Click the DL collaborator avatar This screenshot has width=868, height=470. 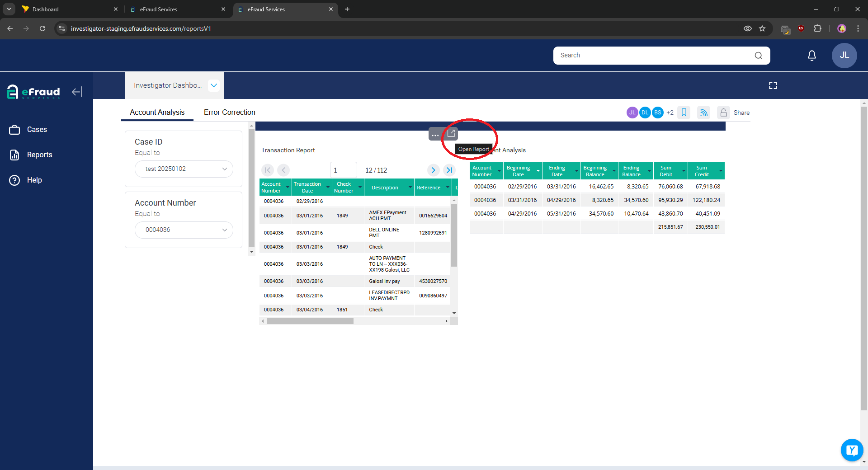(645, 113)
